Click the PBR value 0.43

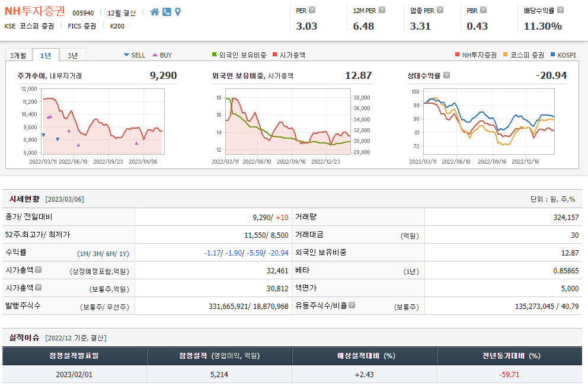pos(477,26)
